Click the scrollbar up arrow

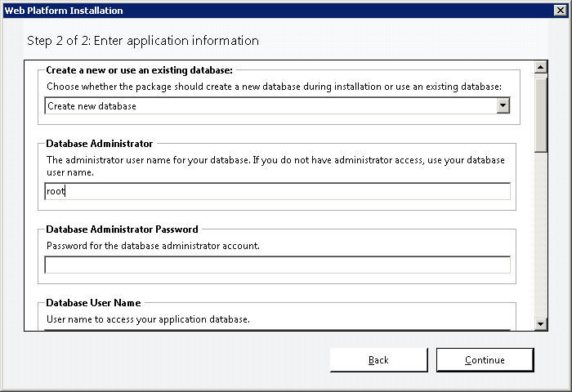541,67
